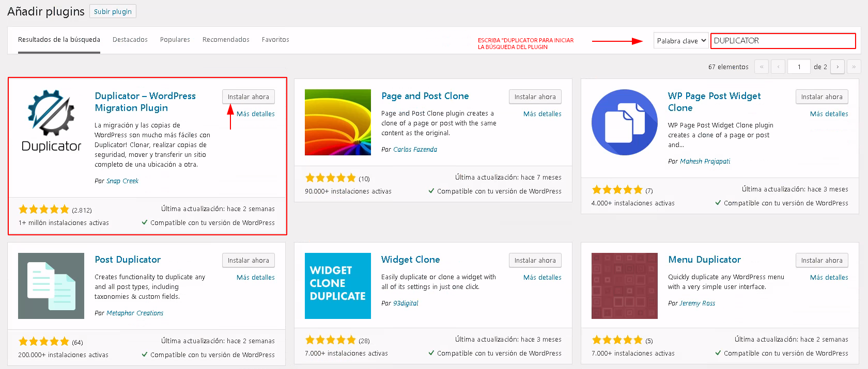The width and height of the screenshot is (868, 369).
Task: Switch to the Populares tab
Action: (x=175, y=40)
